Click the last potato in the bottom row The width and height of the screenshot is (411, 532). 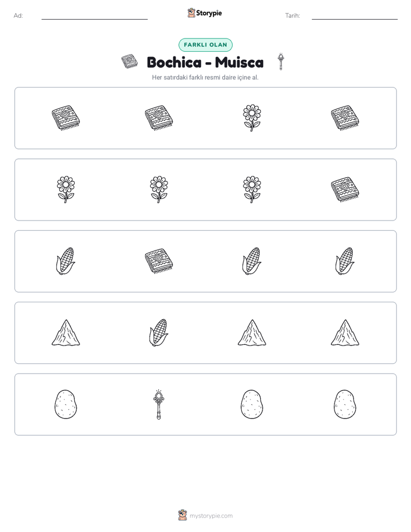(345, 404)
